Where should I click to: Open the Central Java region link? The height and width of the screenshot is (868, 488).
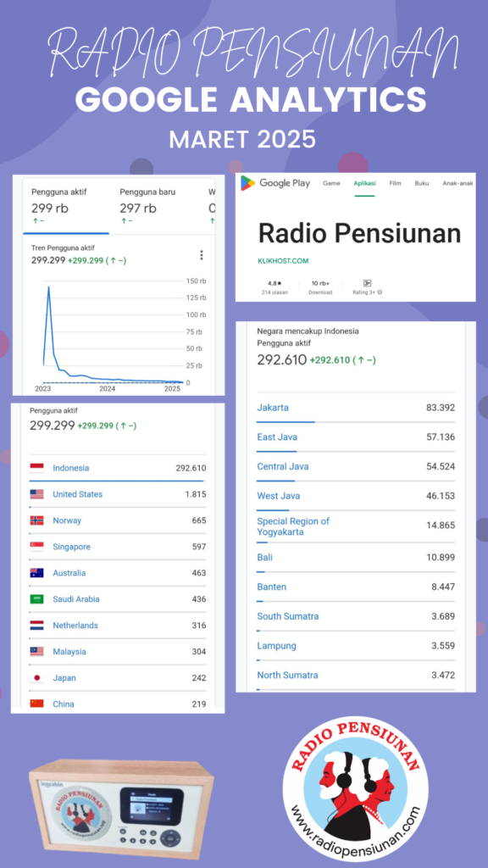coord(283,467)
